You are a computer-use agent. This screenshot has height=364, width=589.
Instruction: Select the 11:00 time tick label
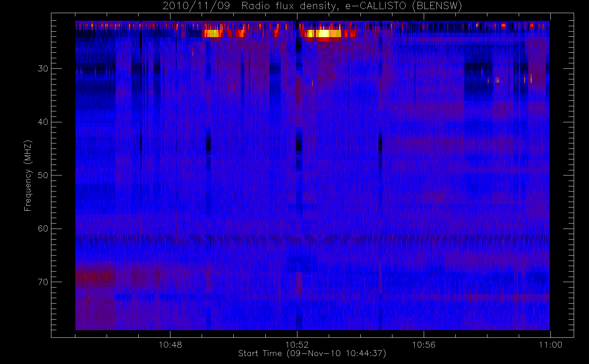550,344
